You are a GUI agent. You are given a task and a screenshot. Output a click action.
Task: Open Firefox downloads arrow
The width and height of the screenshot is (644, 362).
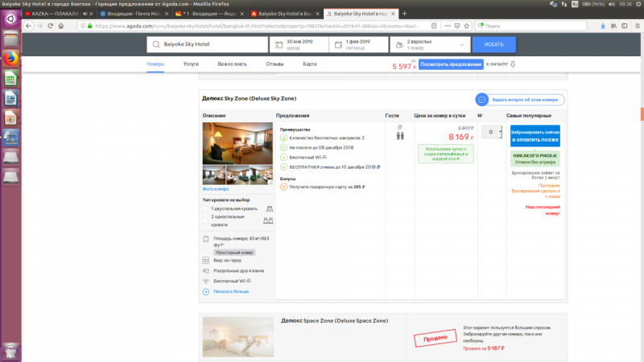pyautogui.click(x=603, y=26)
